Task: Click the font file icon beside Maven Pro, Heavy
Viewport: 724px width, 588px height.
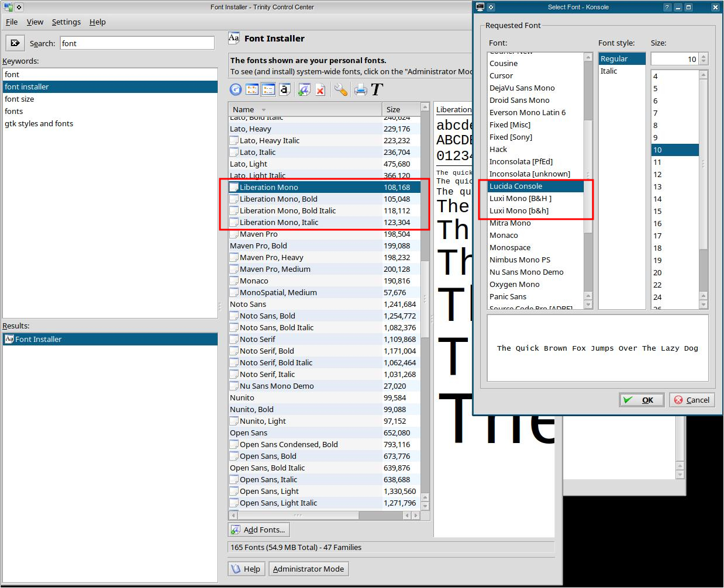Action: (x=234, y=257)
